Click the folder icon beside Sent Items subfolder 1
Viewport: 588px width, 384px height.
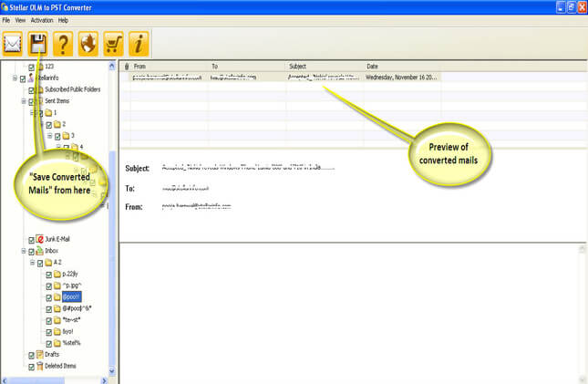pos(48,112)
